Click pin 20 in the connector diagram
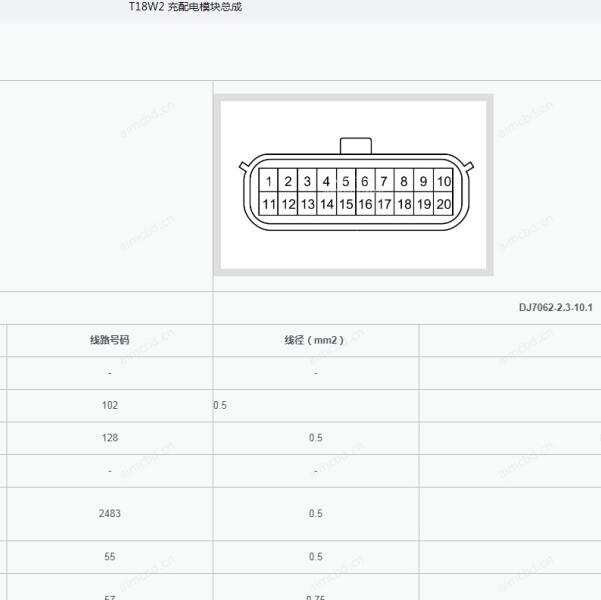The width and height of the screenshot is (601, 600). 443,204
